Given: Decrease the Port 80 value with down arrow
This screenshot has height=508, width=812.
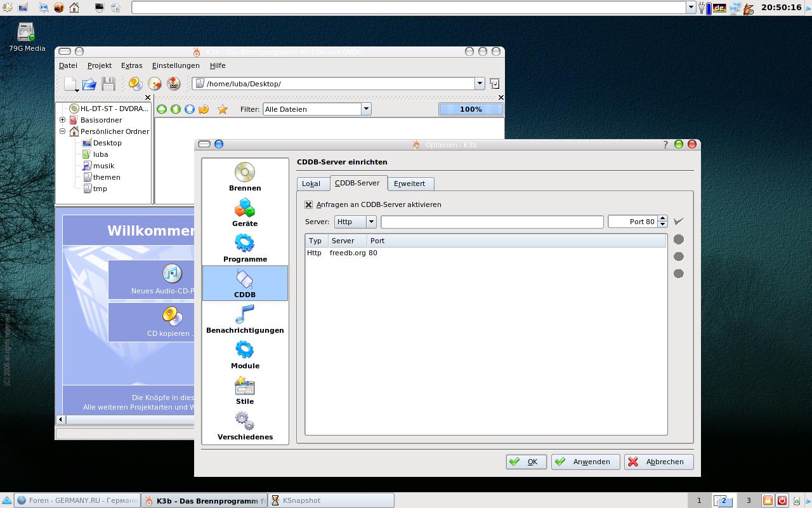Looking at the screenshot, I should click(x=663, y=225).
